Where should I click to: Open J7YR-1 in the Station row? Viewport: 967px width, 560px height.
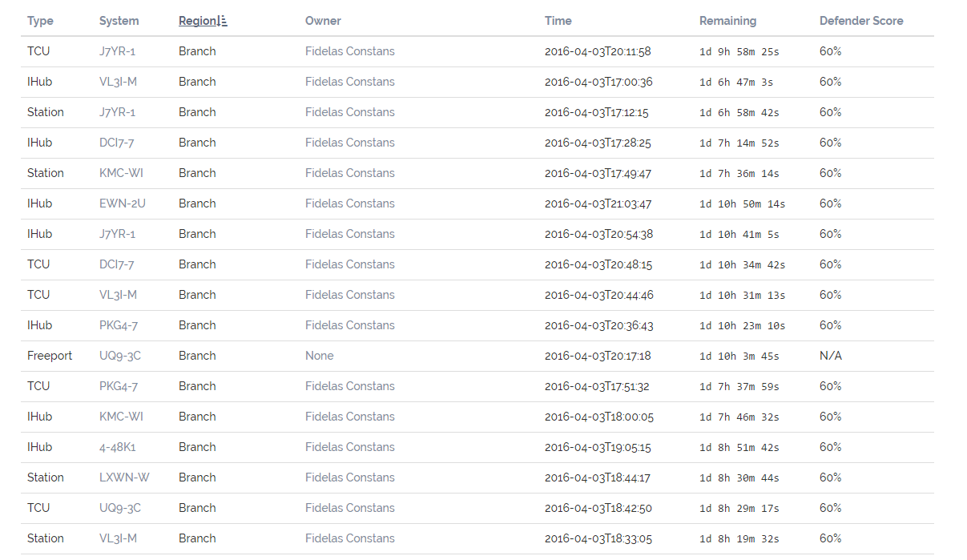click(117, 112)
